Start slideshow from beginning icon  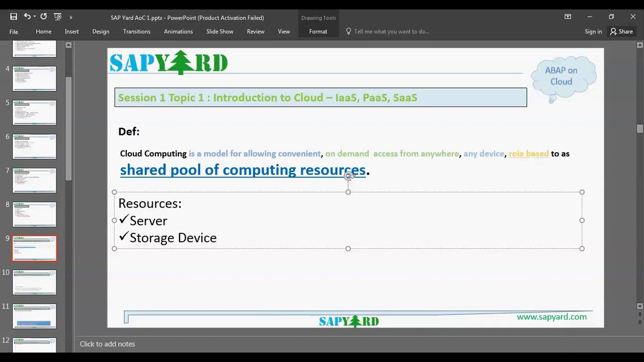(58, 17)
